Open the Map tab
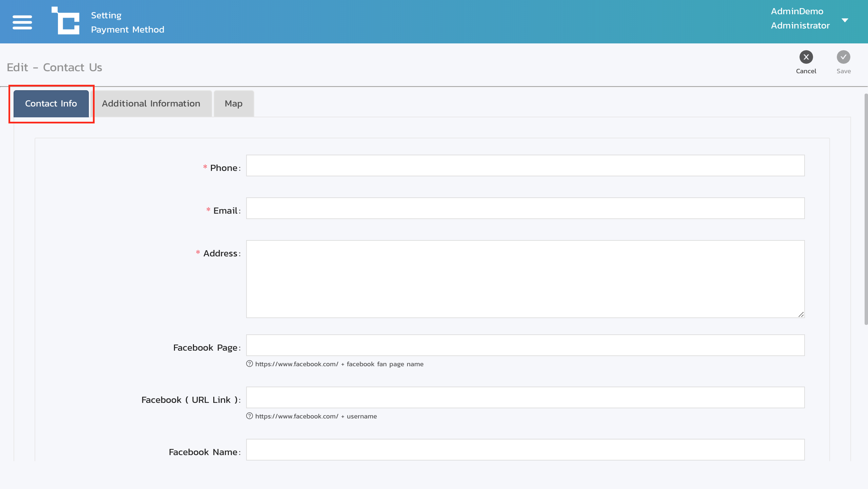868x489 pixels. [x=233, y=103]
